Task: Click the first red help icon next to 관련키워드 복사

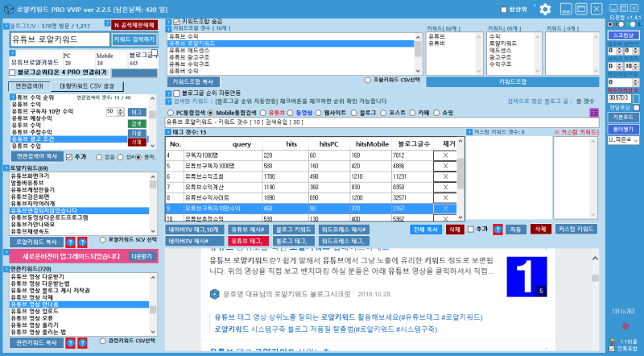Action: (71, 343)
